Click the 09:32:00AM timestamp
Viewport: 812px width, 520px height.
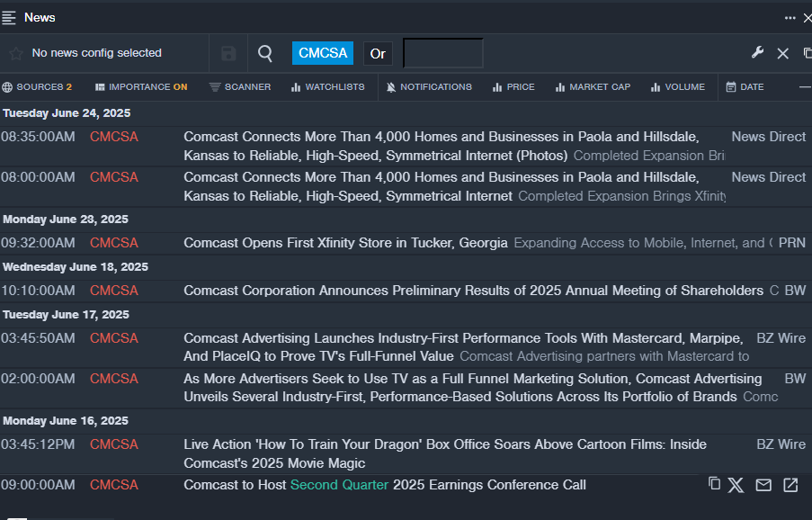pos(38,243)
